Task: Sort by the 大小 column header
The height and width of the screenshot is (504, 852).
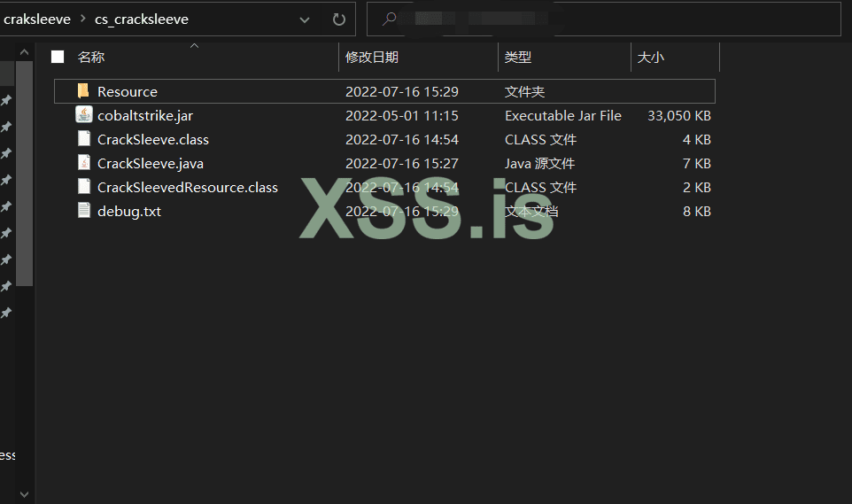Action: click(650, 57)
